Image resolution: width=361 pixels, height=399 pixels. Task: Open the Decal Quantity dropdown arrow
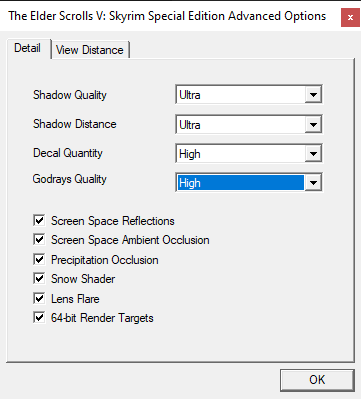click(x=313, y=154)
